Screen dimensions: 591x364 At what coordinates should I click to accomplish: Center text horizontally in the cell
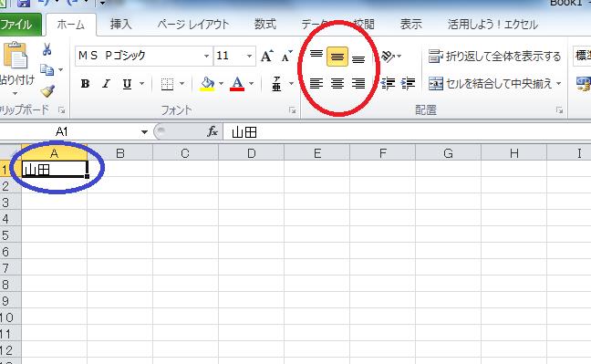coord(337,83)
